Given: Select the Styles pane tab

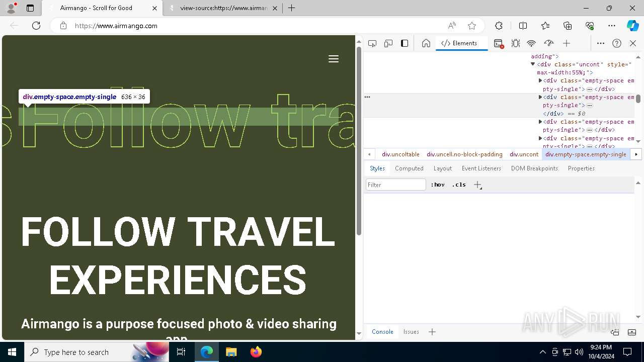Looking at the screenshot, I should tap(377, 168).
